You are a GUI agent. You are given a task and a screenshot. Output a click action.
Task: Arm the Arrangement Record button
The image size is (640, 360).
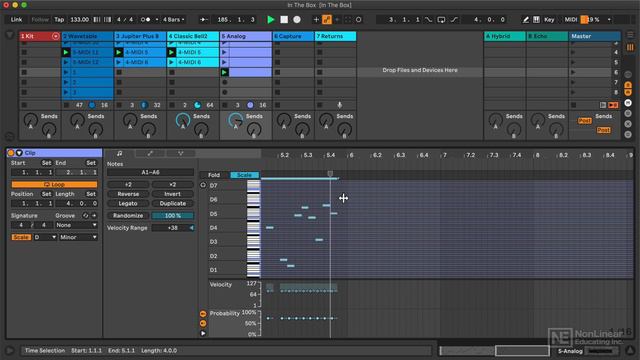click(297, 19)
